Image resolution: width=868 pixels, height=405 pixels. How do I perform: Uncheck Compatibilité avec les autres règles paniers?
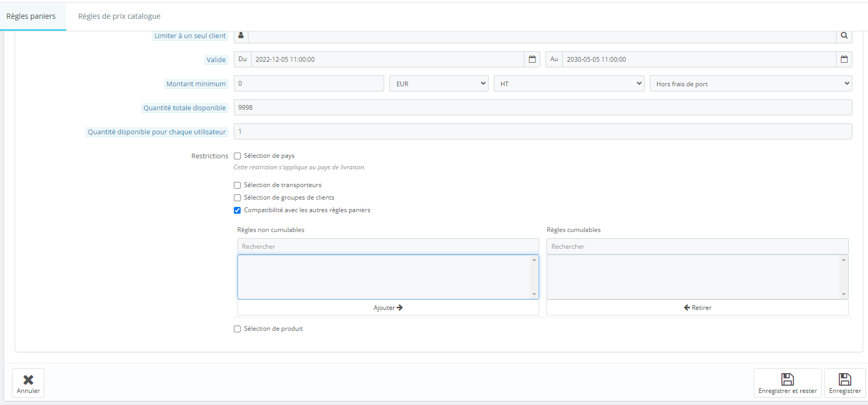pyautogui.click(x=237, y=210)
